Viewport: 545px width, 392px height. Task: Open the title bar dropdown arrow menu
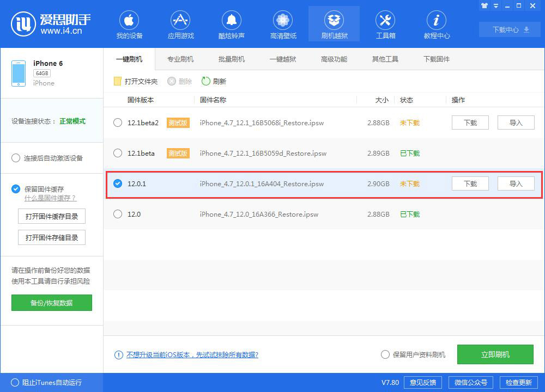coord(495,5)
